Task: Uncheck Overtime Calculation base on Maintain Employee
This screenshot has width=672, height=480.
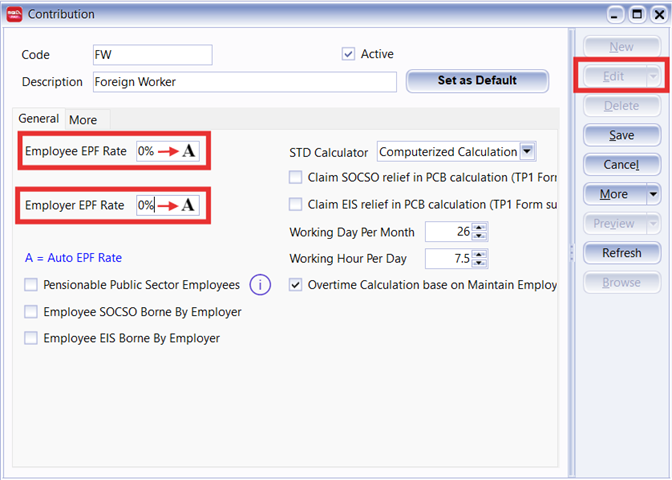Action: [x=295, y=285]
